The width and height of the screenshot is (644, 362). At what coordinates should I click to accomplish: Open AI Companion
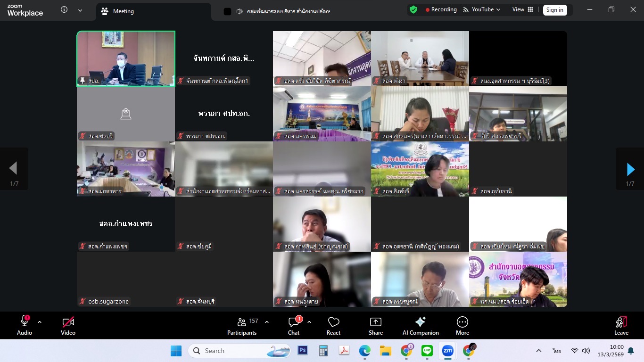click(420, 326)
